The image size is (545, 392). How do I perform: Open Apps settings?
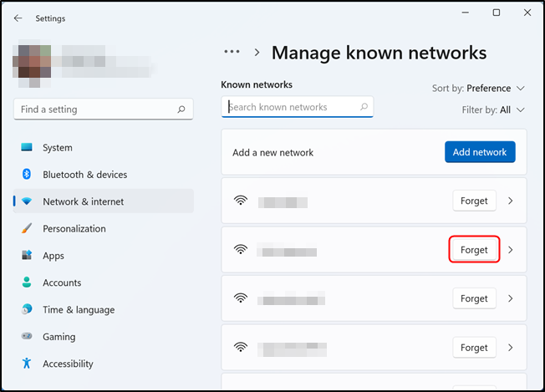tap(103, 255)
